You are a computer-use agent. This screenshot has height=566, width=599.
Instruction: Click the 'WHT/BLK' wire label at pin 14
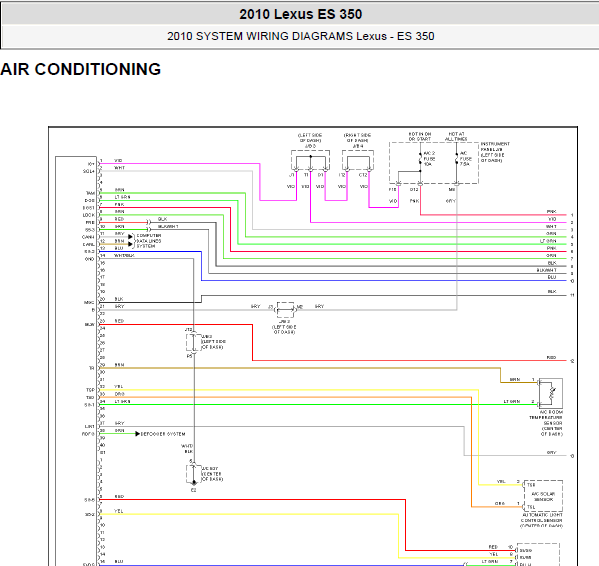pyautogui.click(x=124, y=256)
